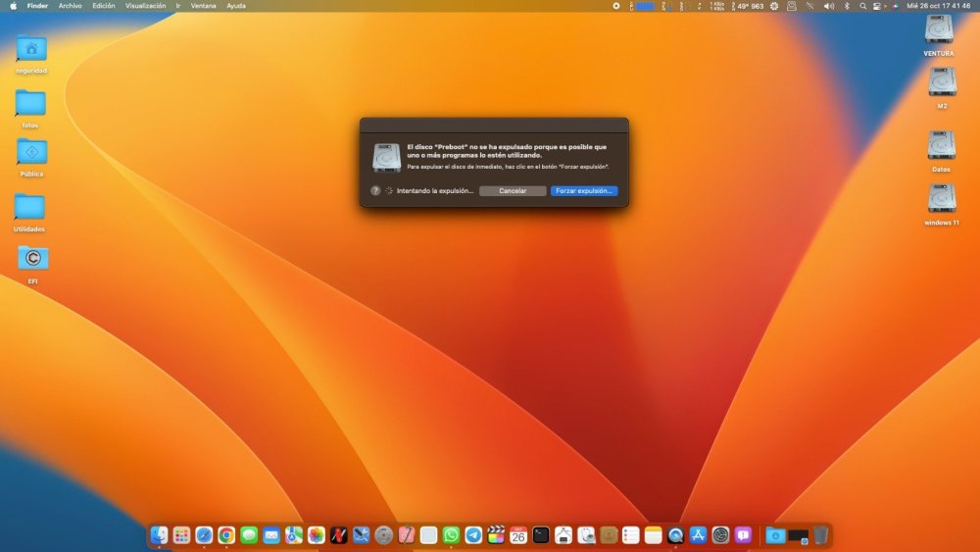
Task: Select the EFI folder on desktop
Action: [x=33, y=258]
